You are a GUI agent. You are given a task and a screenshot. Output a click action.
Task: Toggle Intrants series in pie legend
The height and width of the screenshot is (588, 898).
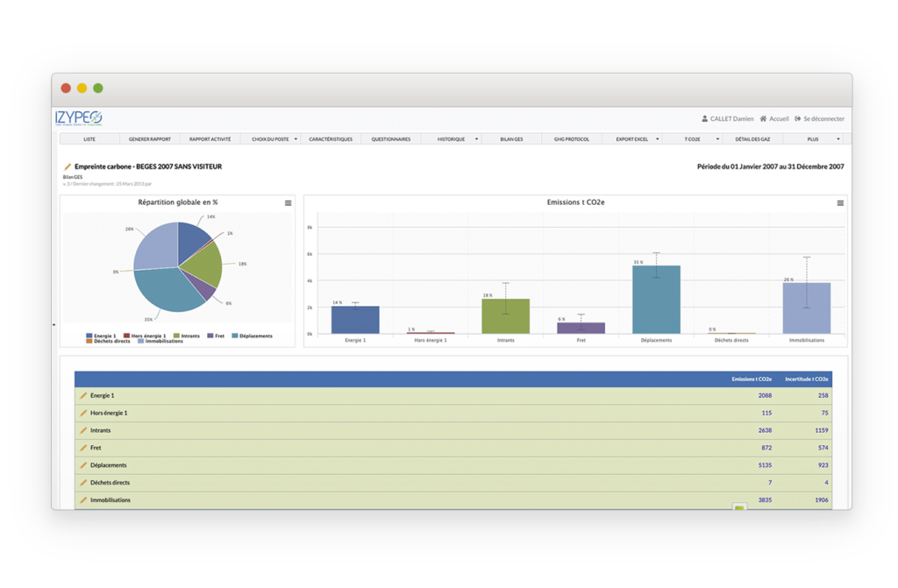click(x=187, y=337)
